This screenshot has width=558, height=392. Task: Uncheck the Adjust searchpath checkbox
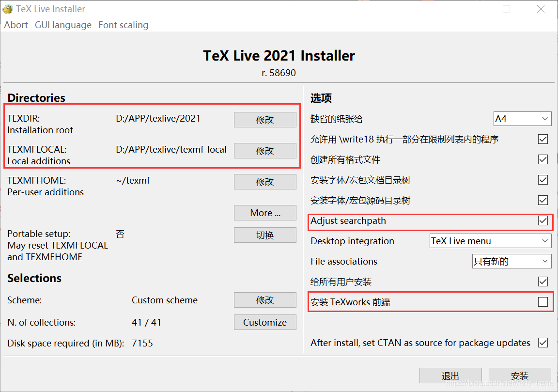coord(542,221)
